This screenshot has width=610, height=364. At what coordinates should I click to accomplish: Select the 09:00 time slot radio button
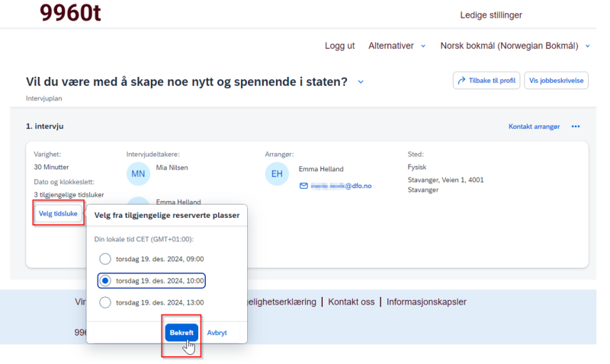coord(105,259)
